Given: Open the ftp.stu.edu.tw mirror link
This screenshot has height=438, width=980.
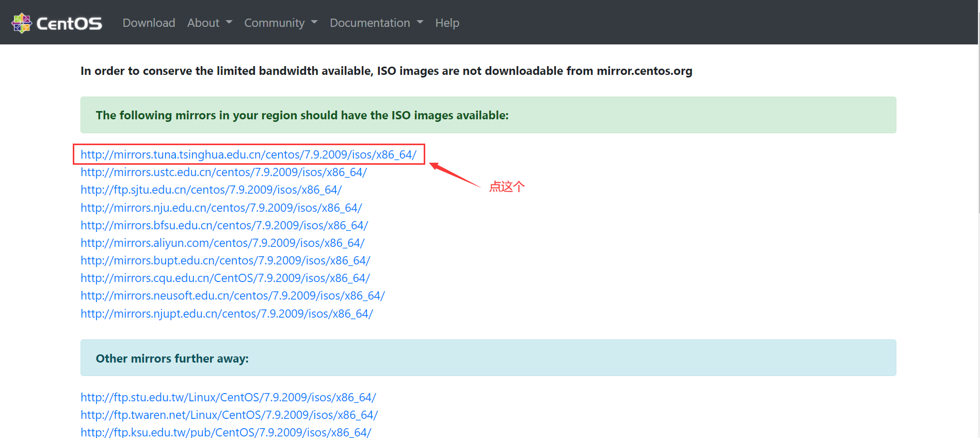Looking at the screenshot, I should 228,397.
